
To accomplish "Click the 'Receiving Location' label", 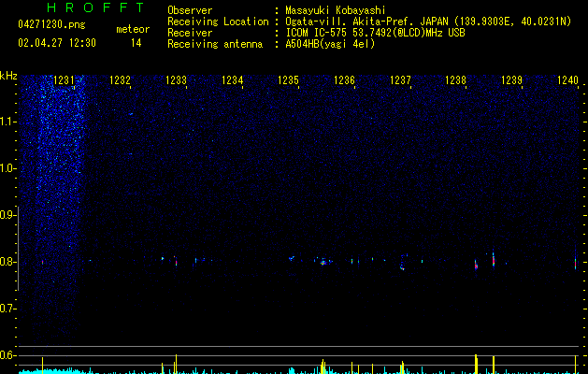I will 218,22.
